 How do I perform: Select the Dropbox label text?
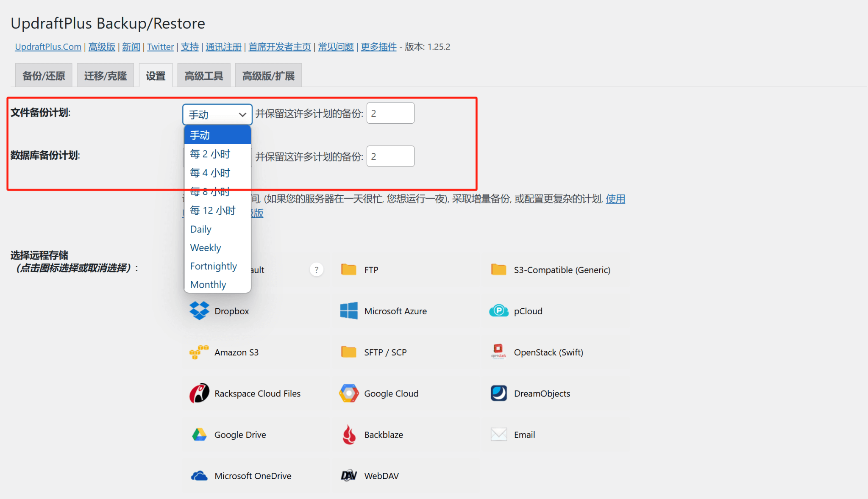pos(231,311)
